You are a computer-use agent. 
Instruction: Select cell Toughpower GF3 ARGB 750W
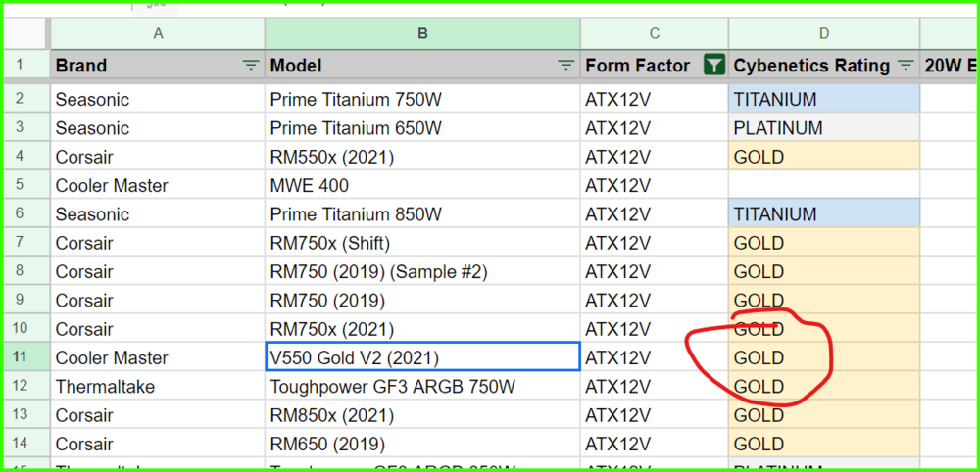point(422,386)
